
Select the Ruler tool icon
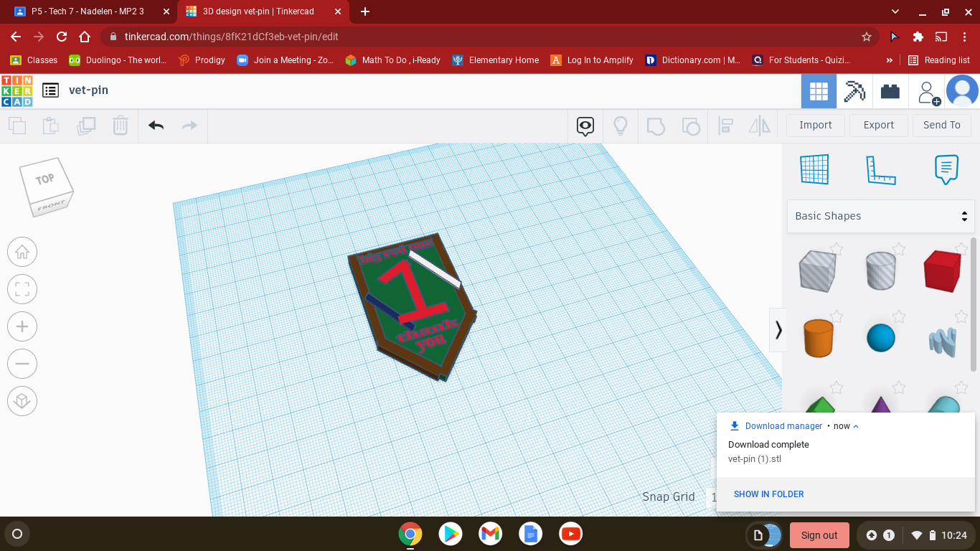[880, 170]
